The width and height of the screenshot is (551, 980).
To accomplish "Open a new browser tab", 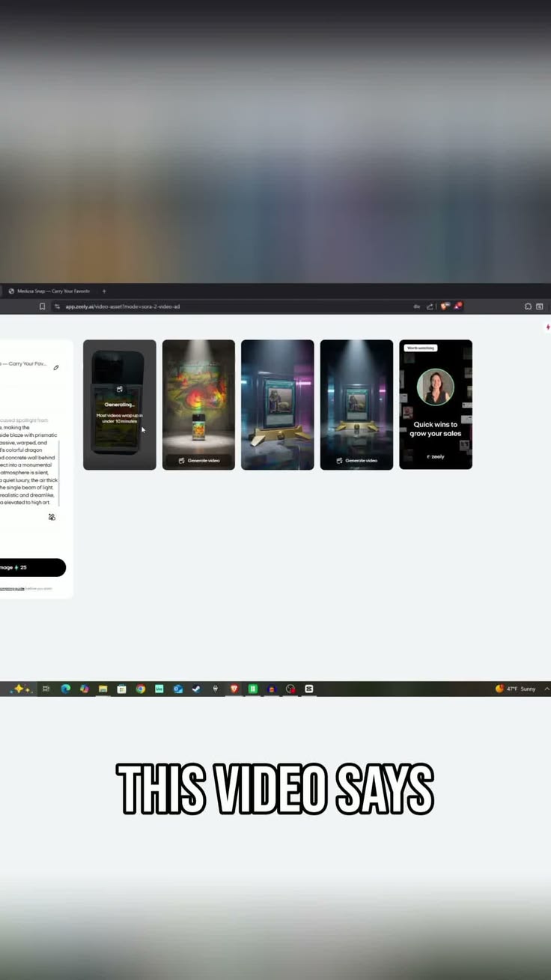I will 104,291.
